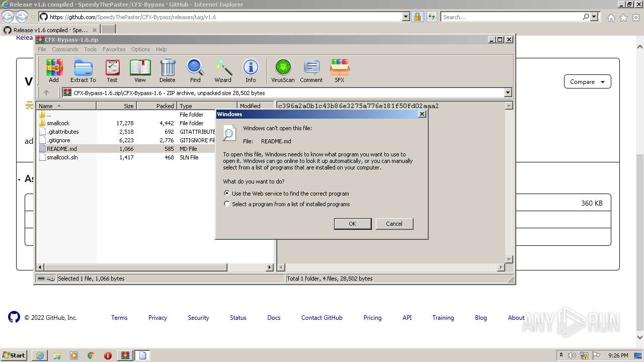Open IE tools gear icon
Screen dimensions: 644x362
[x=635, y=18]
